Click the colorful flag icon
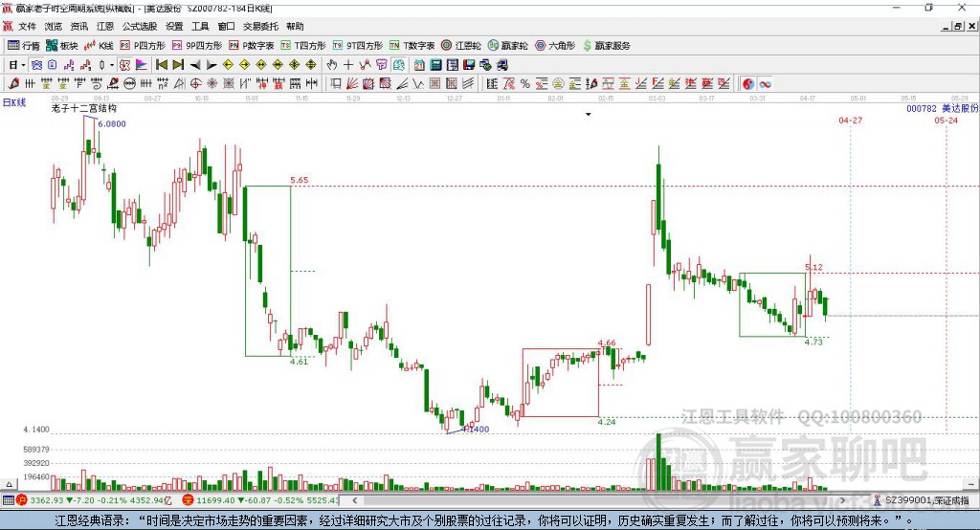This screenshot has width=980, height=530. pos(142,65)
